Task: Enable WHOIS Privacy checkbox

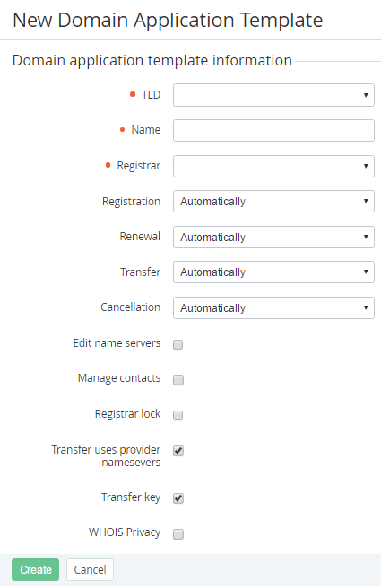Action: click(178, 533)
